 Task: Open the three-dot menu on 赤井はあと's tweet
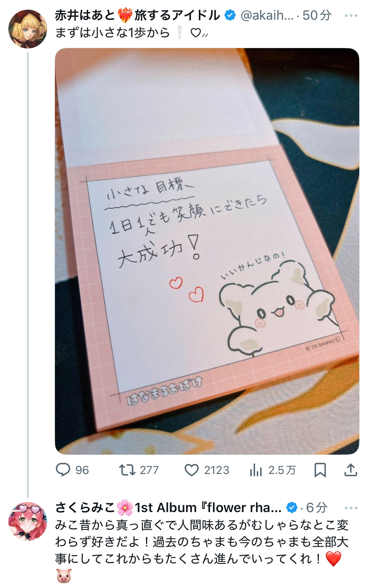[x=351, y=16]
